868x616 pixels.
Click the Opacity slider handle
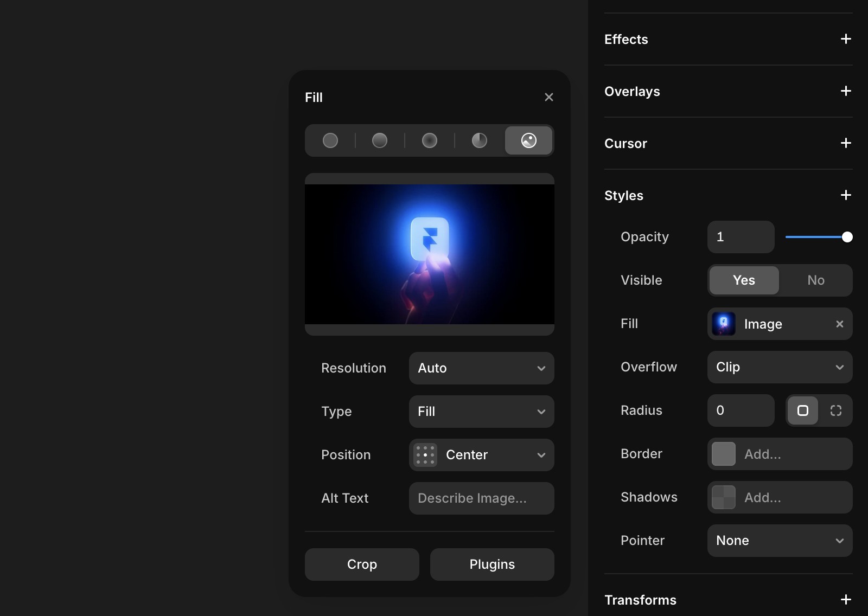[847, 237]
